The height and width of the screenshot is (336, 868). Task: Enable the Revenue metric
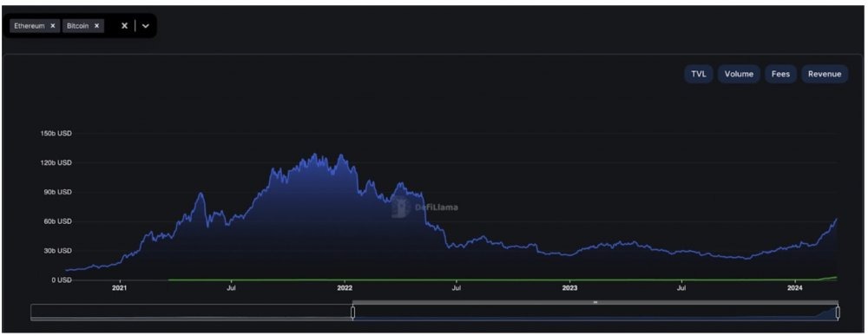tap(825, 74)
